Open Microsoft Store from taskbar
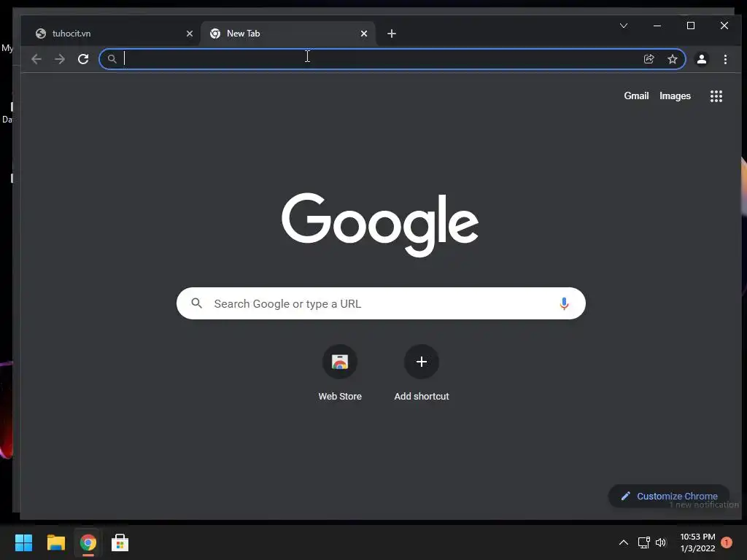The width and height of the screenshot is (747, 560). tap(120, 542)
